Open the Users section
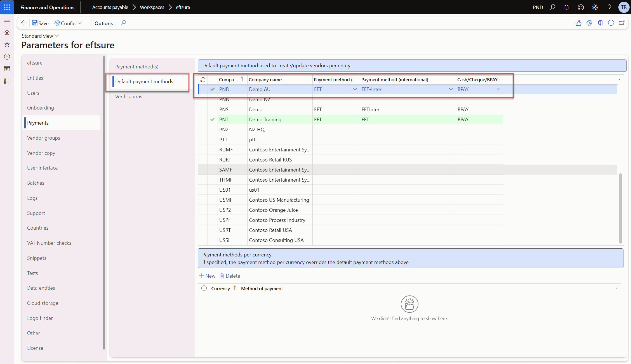This screenshot has height=364, width=631. [x=33, y=93]
